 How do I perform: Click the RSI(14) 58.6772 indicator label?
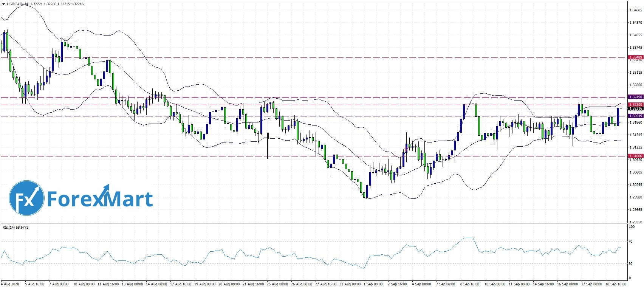15,227
